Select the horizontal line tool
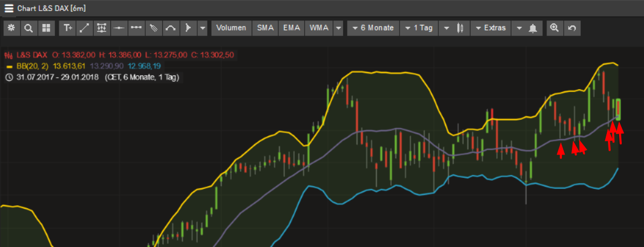The width and height of the screenshot is (644, 247). [119, 28]
